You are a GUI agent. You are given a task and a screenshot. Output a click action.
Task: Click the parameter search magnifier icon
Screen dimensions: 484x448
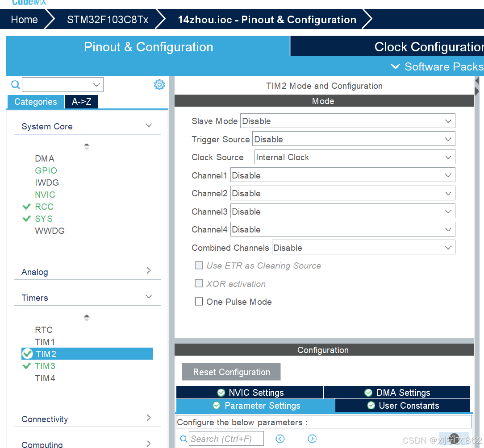tap(184, 439)
